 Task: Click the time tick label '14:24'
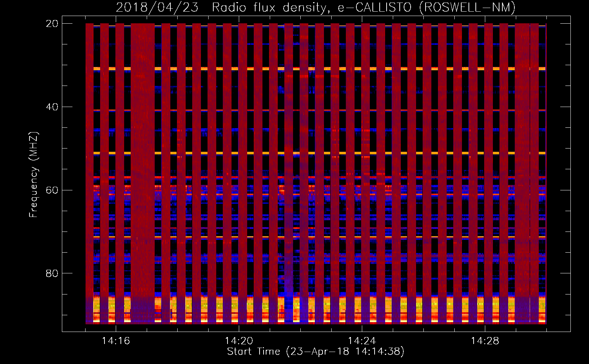362,341
